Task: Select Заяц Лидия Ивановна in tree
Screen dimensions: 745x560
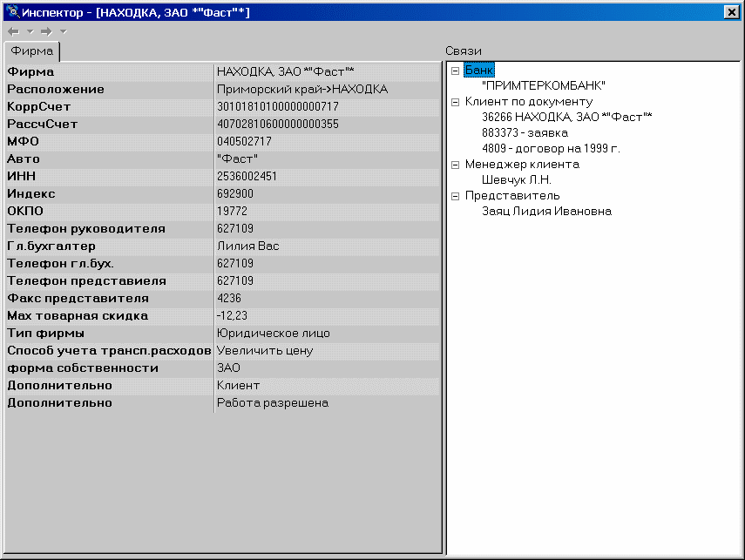Action: click(x=546, y=211)
